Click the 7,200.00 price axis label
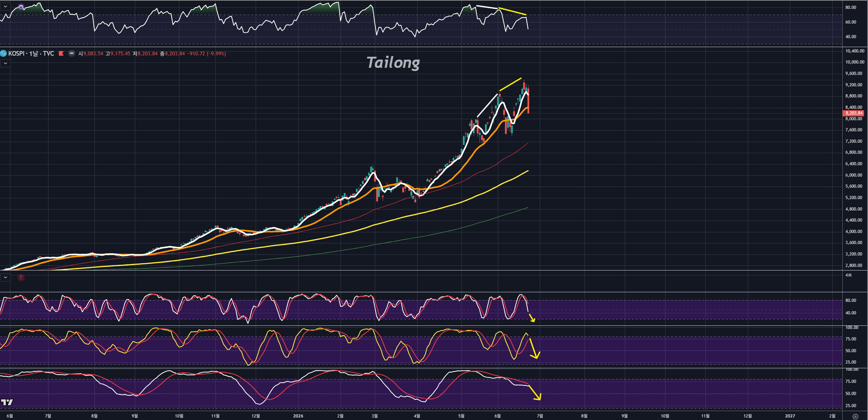The width and height of the screenshot is (868, 420). pos(854,141)
